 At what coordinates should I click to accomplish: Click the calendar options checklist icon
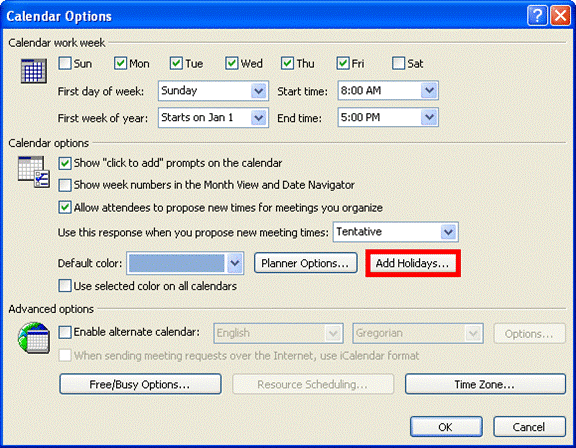pos(34,172)
